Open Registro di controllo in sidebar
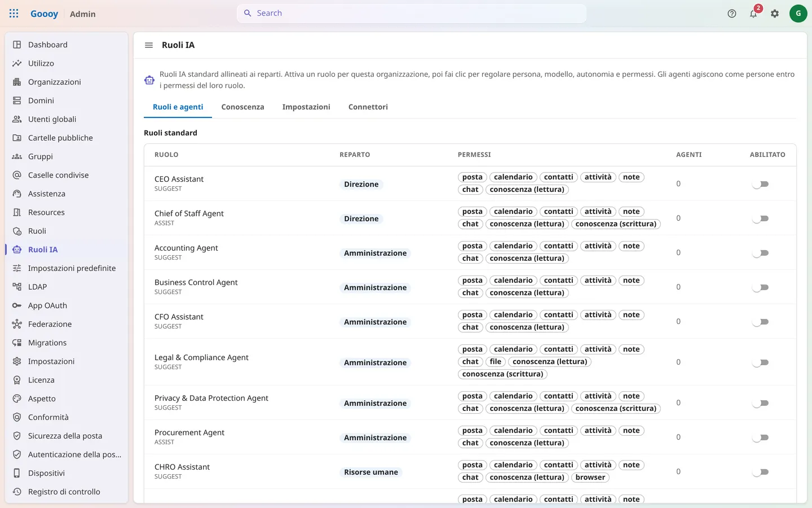The width and height of the screenshot is (812, 508). pyautogui.click(x=67, y=492)
